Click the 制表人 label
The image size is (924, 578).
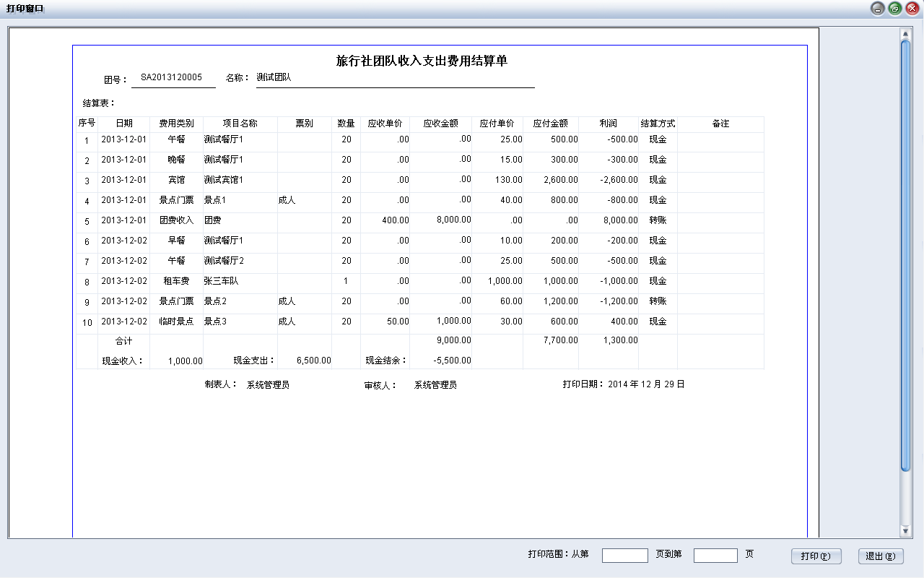[221, 385]
